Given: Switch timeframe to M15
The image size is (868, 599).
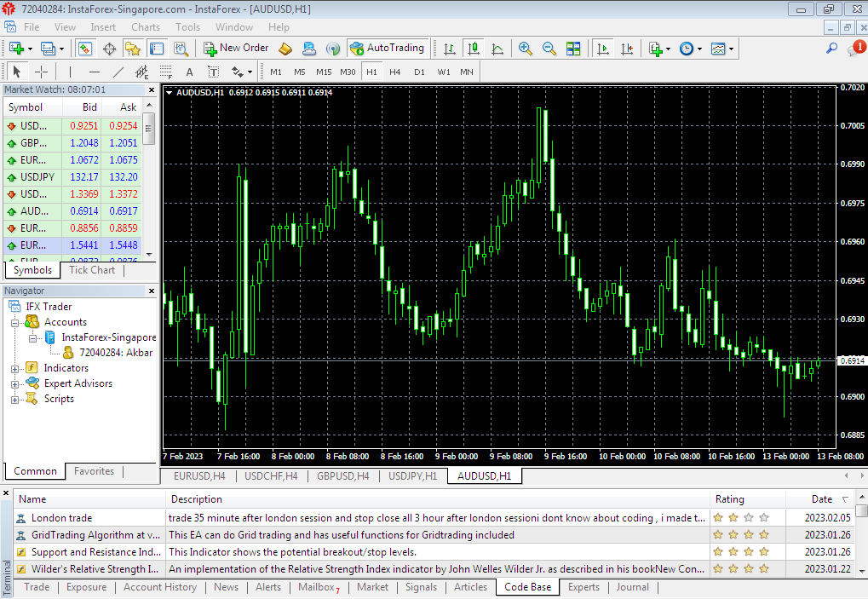Looking at the screenshot, I should pos(324,72).
